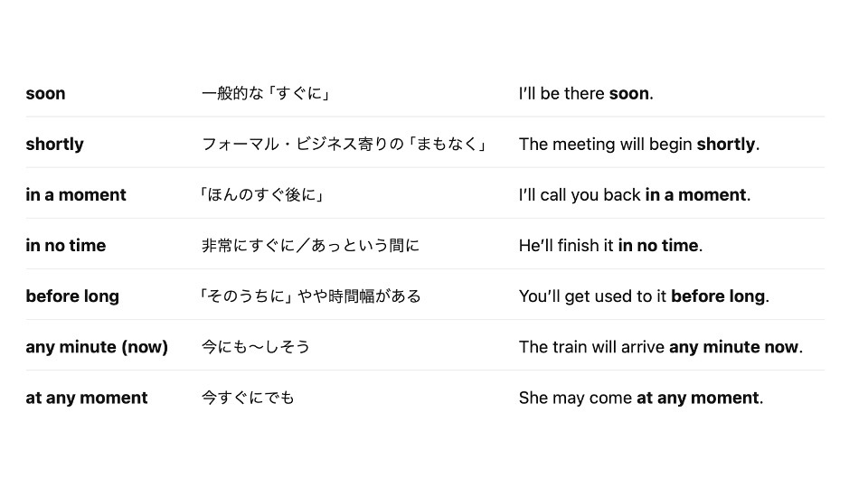Image resolution: width=868 pixels, height=488 pixels.
Task: Click the 今すぐにでも description
Action: 248,398
